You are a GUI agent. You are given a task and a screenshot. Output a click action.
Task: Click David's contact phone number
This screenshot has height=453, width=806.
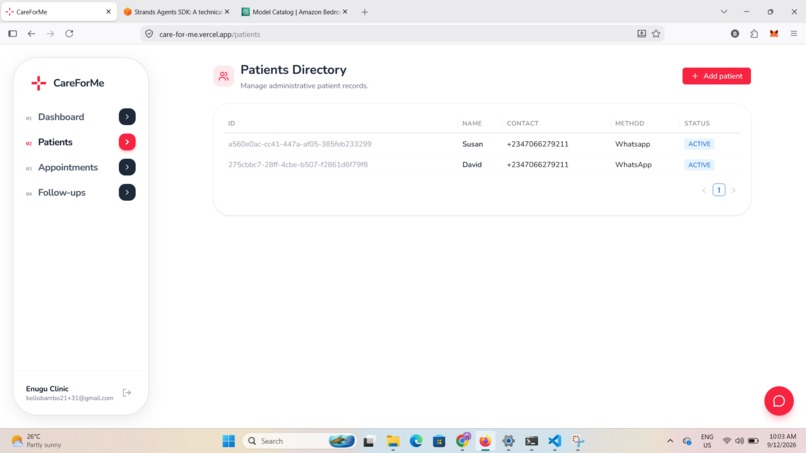pos(538,165)
